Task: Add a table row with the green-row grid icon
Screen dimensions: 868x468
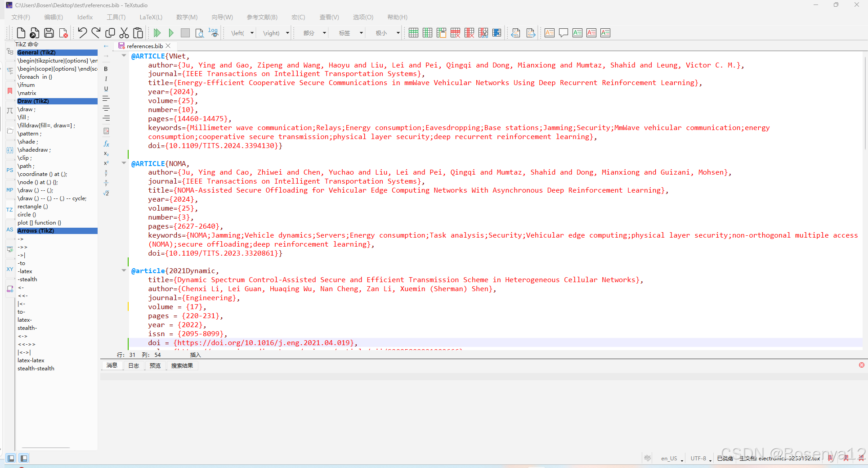Action: coord(413,33)
